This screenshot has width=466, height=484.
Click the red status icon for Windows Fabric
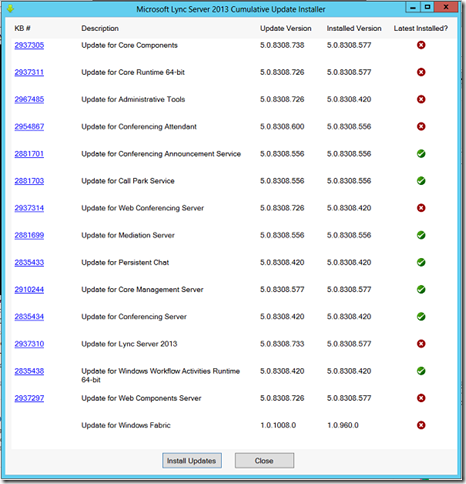click(421, 425)
